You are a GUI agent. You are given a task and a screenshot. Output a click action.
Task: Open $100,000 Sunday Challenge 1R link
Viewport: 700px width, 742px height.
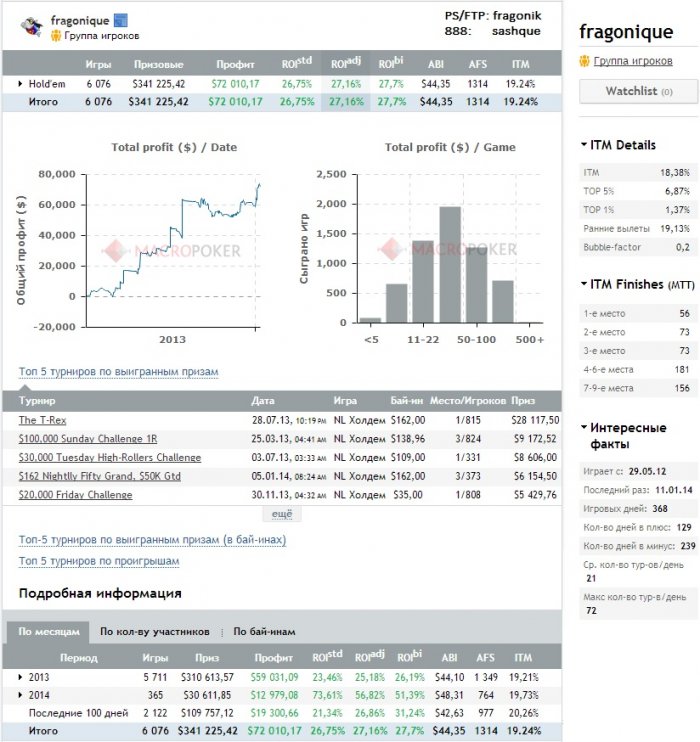[88, 439]
